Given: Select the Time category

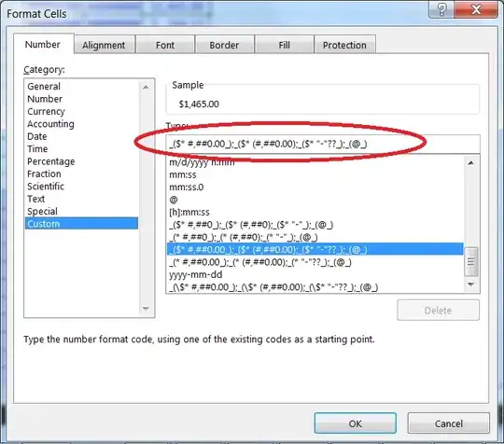Looking at the screenshot, I should point(81,148).
